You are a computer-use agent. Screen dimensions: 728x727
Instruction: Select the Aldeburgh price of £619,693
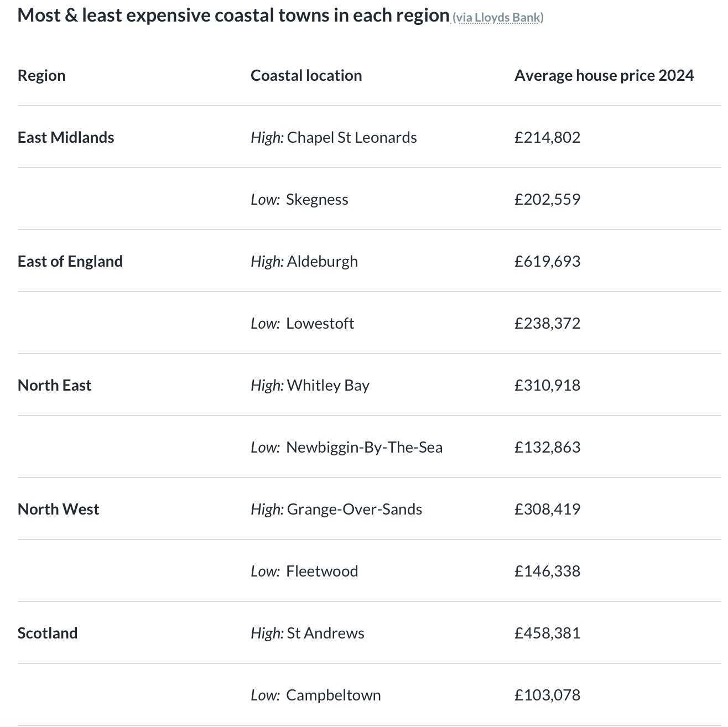point(547,262)
